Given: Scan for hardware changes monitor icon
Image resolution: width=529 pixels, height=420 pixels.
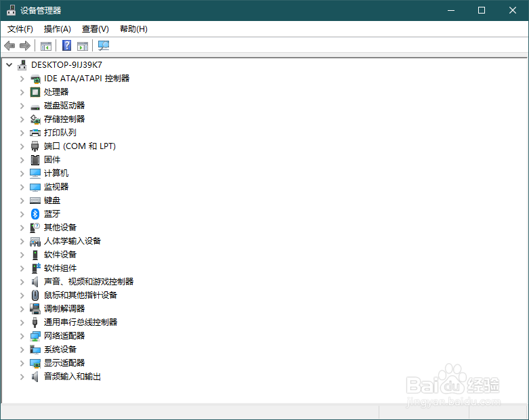Looking at the screenshot, I should pyautogui.click(x=104, y=45).
